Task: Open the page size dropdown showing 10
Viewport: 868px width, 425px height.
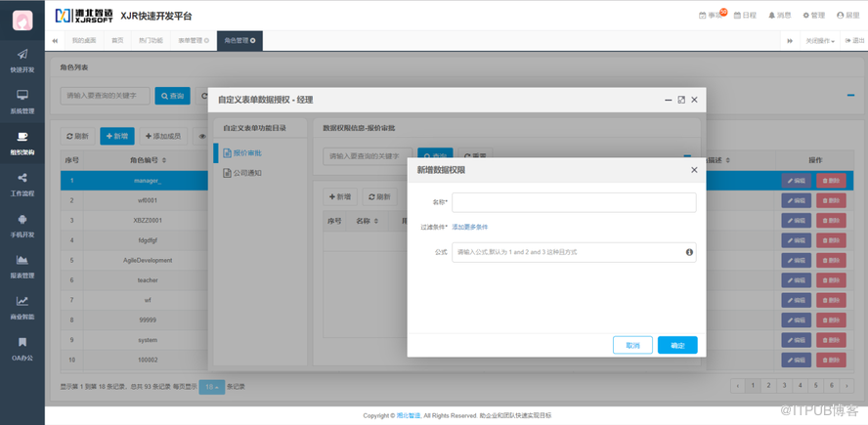Action: click(211, 387)
